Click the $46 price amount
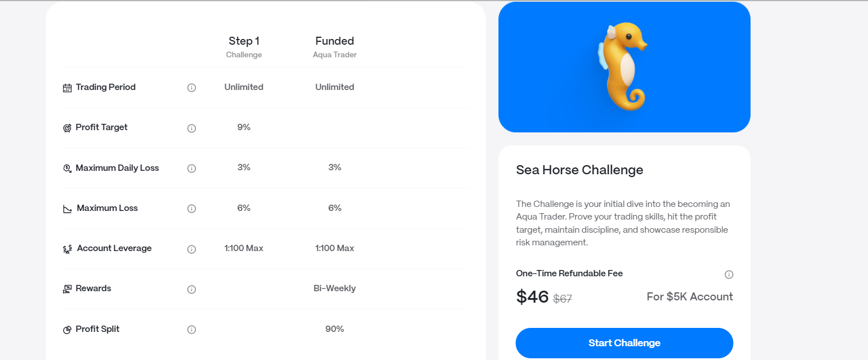This screenshot has height=360, width=868. click(532, 296)
